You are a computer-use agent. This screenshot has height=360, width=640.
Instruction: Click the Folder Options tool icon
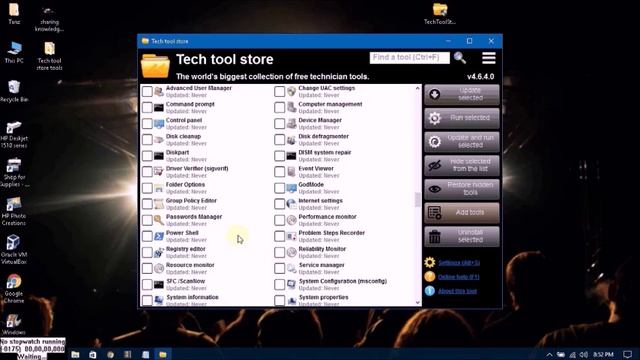[x=159, y=188]
